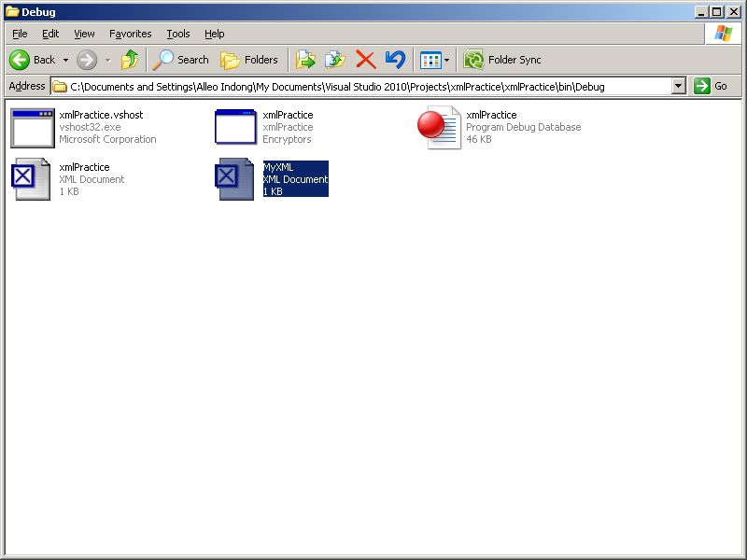747x560 pixels.
Task: Click the Search toolbar button
Action: [x=181, y=60]
